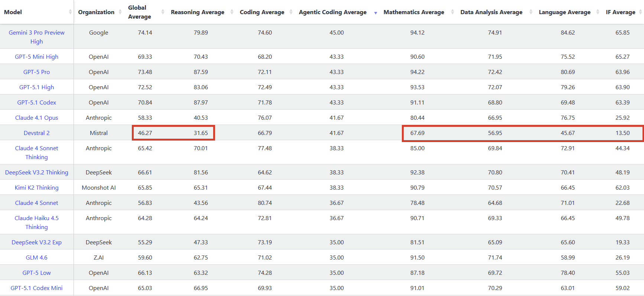This screenshot has height=296, width=644.
Task: Select the 92.38 mathematics score
Action: click(x=417, y=172)
